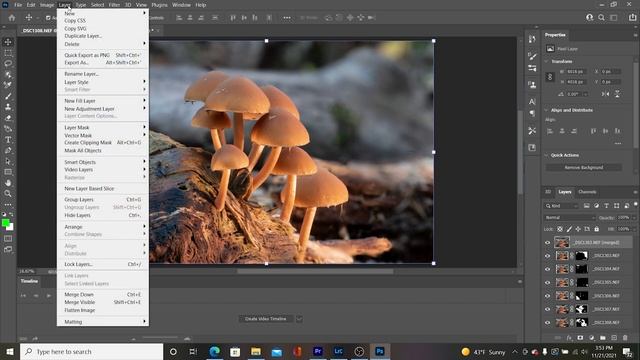Click the Create Video Timeline button
640x360 pixels.
[266, 319]
